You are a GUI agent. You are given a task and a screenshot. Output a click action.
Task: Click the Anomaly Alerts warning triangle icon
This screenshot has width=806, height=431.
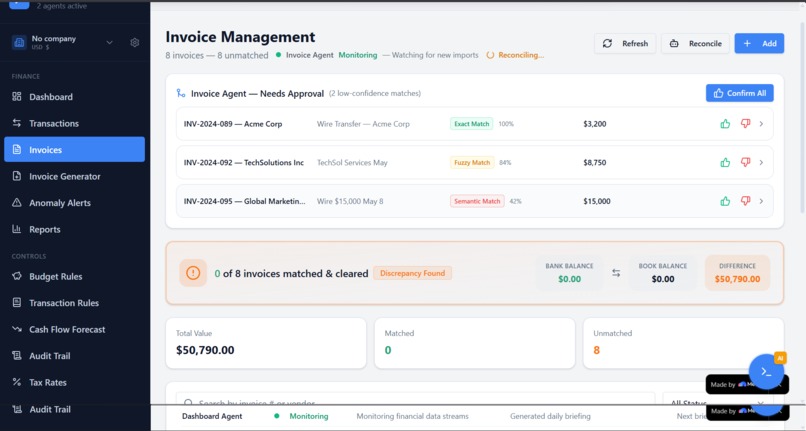coord(17,203)
